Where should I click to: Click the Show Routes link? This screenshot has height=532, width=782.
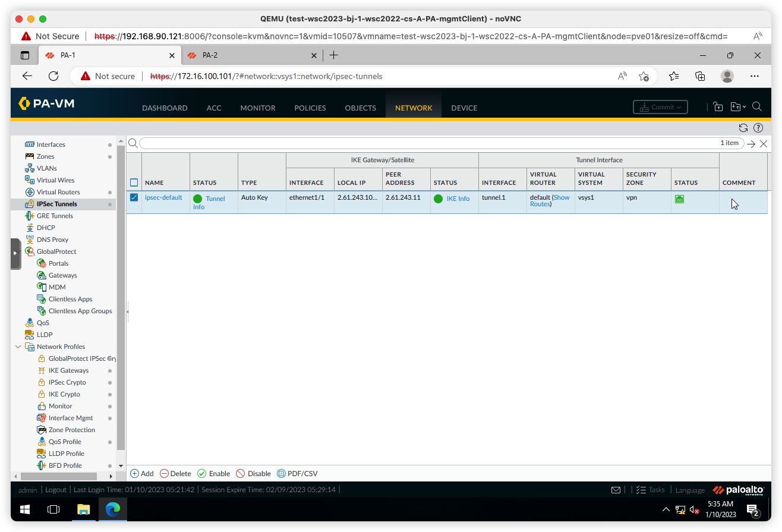tap(550, 200)
